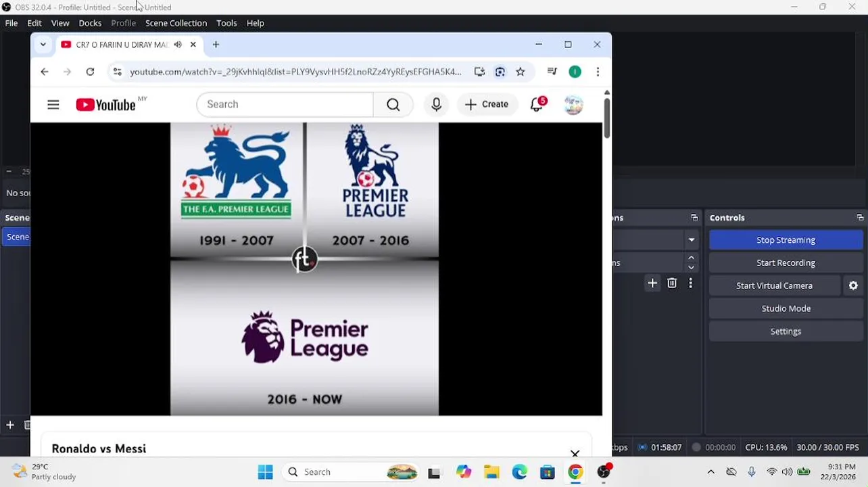This screenshot has width=868, height=487.
Task: Mute the YouTube tab audio icon
Action: click(177, 45)
